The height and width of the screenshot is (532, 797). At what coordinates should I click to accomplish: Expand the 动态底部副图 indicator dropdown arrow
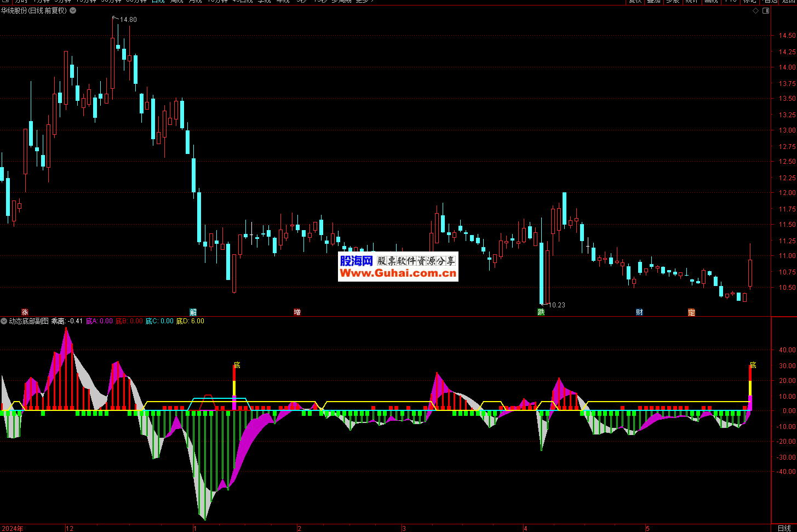tap(4, 321)
